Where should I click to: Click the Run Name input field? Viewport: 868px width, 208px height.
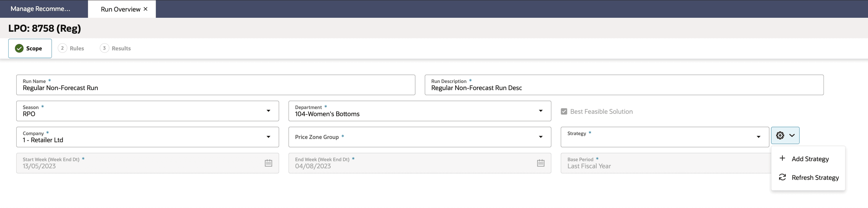pos(216,85)
